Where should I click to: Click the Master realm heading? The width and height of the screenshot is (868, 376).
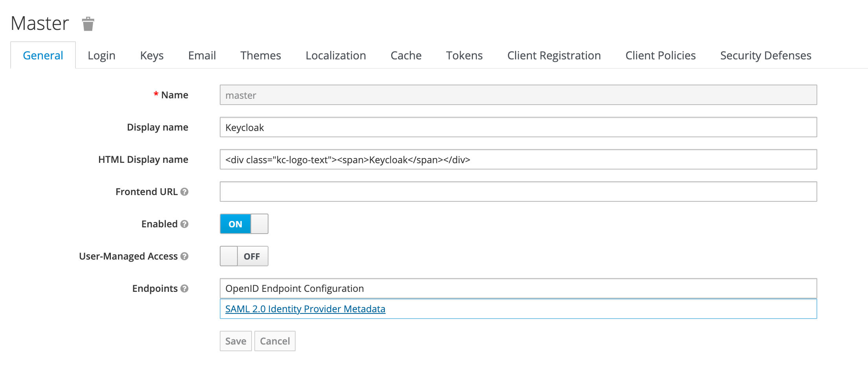click(x=40, y=23)
